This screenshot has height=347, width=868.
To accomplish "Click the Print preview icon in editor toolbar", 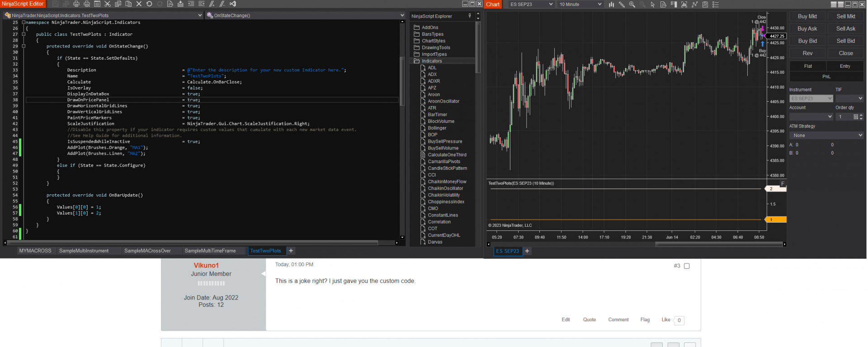I will 87,4.
